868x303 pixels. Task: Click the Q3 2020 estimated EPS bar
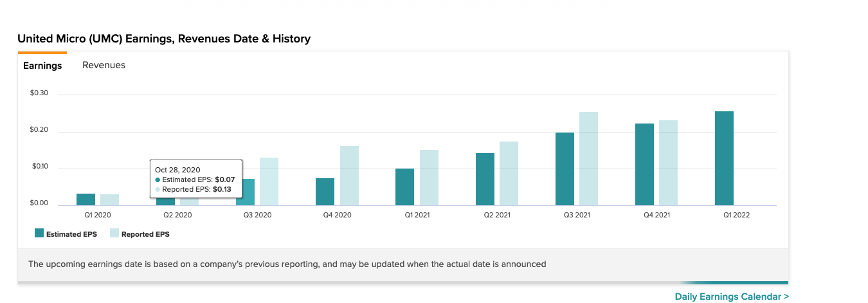tap(245, 192)
